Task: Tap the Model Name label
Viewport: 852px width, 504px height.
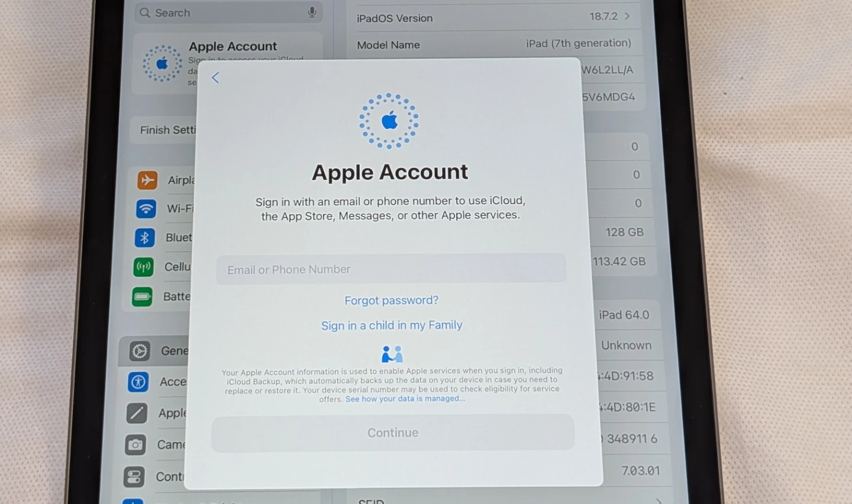Action: pos(388,45)
